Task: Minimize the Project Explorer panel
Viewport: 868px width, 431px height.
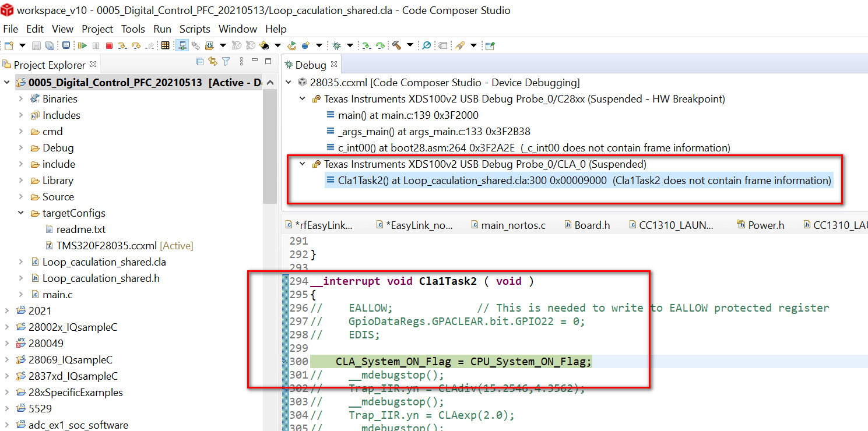Action: tap(255, 61)
